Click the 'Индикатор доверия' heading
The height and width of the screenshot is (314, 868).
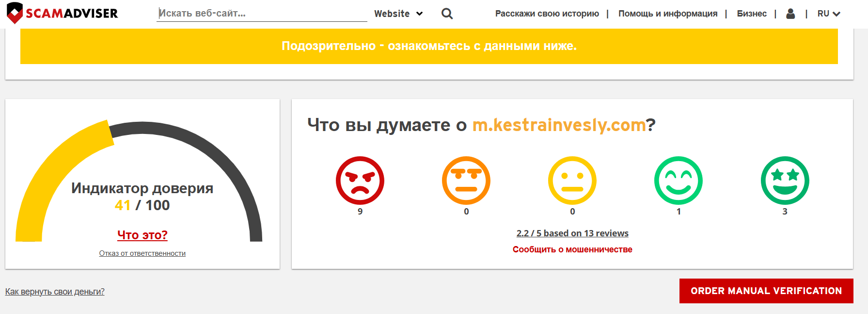pos(142,188)
